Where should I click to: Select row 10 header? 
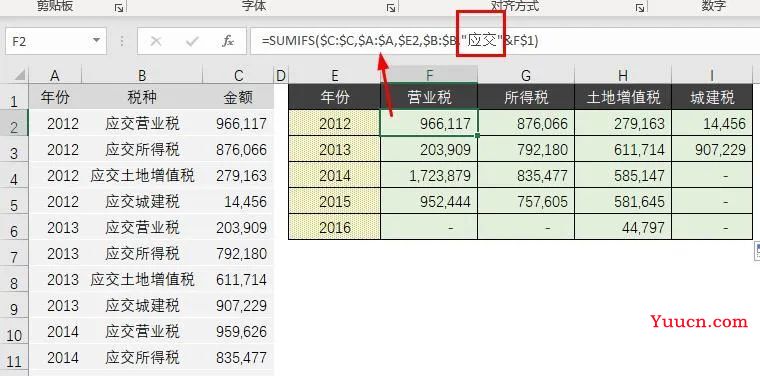[14, 332]
